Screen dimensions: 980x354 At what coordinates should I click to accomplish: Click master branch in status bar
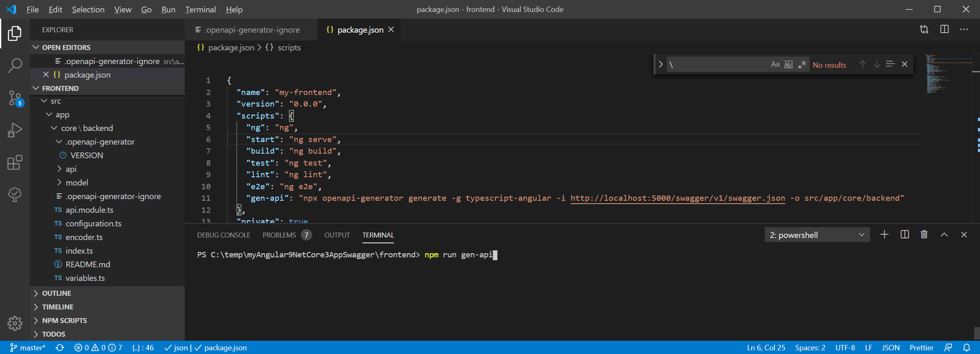28,348
